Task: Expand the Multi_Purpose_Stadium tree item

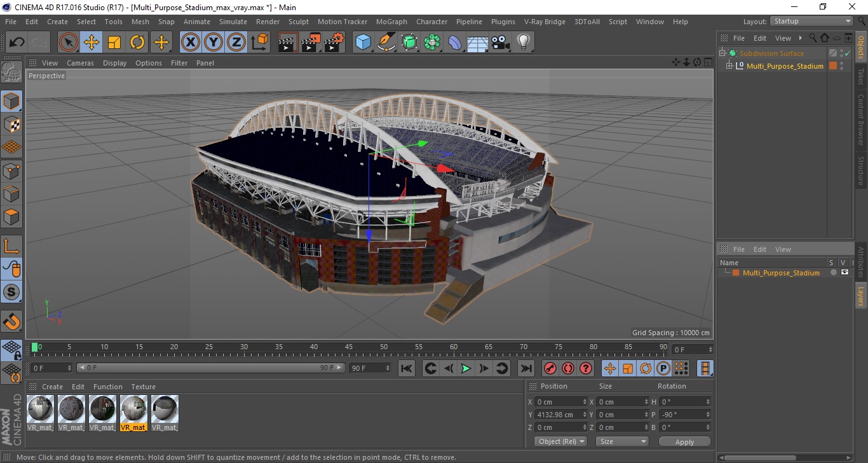Action: click(729, 66)
